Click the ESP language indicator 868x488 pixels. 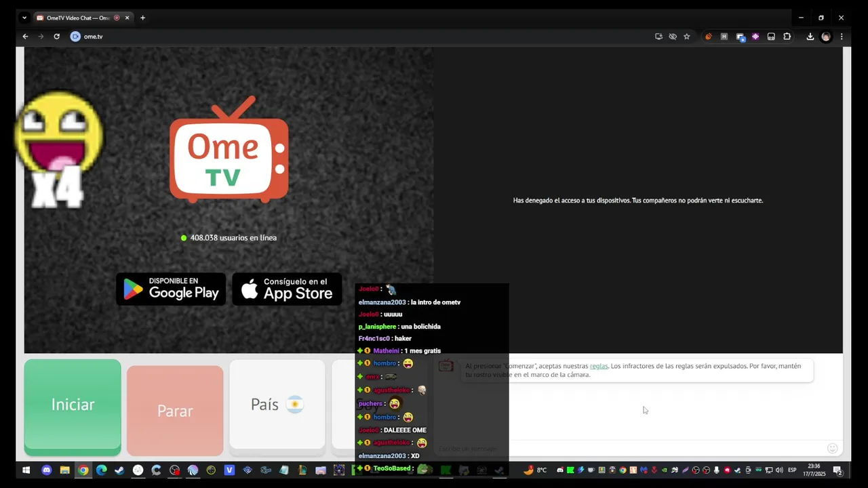tap(792, 470)
